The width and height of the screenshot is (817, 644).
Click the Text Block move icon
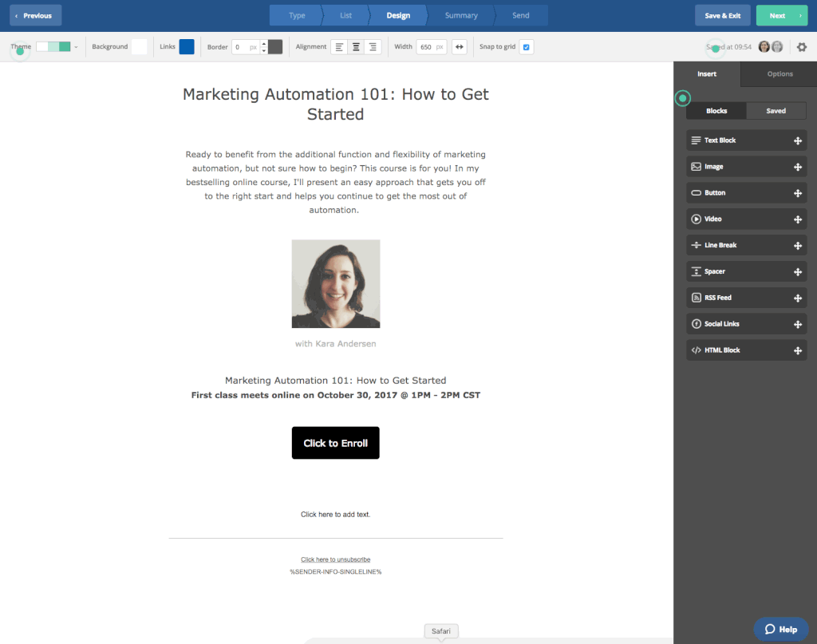point(797,140)
